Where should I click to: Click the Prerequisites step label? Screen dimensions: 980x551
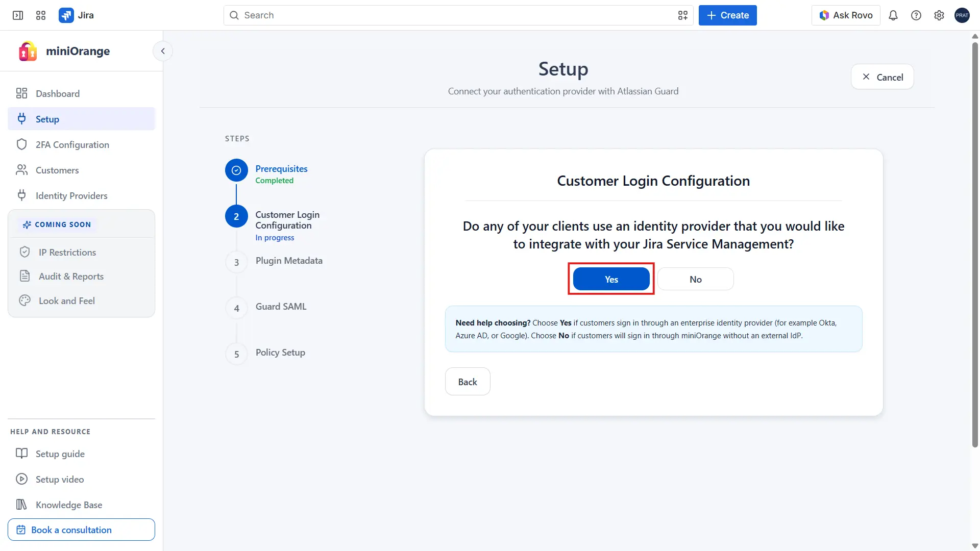pyautogui.click(x=282, y=169)
